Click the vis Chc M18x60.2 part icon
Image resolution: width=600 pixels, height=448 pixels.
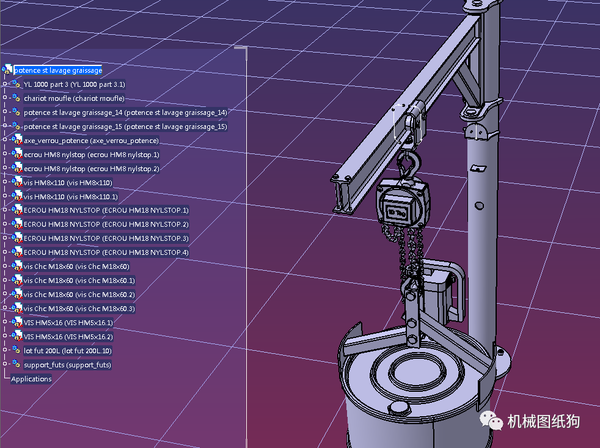click(x=17, y=294)
